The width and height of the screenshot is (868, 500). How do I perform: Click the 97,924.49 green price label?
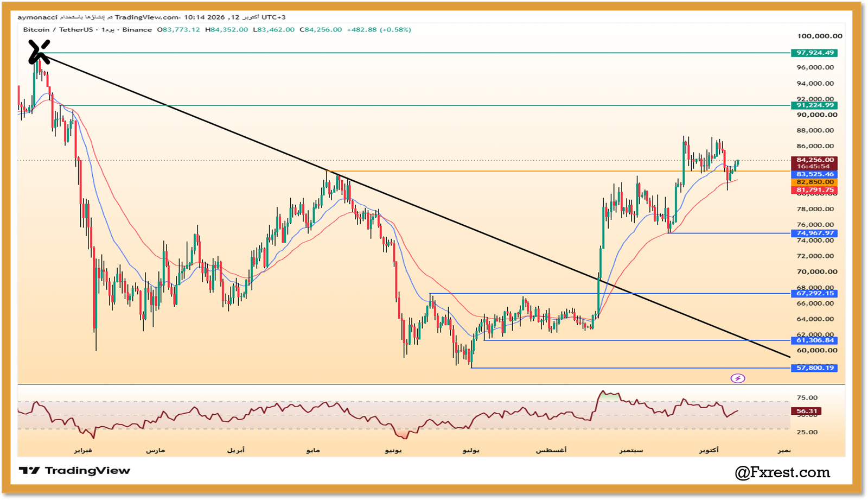point(815,53)
